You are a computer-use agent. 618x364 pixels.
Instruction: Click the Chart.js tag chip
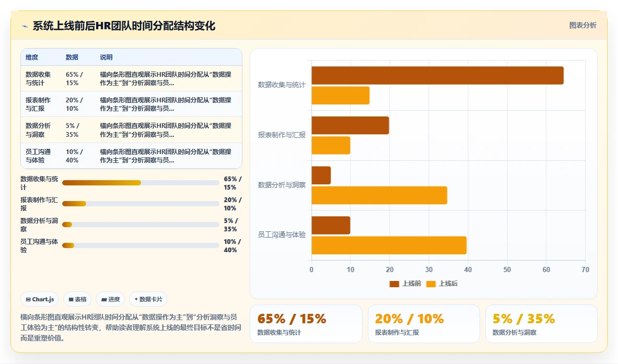point(40,299)
